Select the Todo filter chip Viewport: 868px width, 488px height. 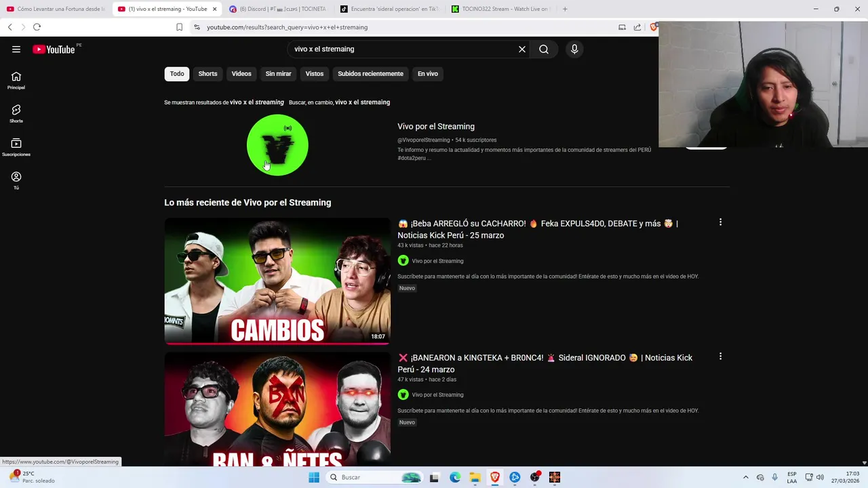[177, 74]
